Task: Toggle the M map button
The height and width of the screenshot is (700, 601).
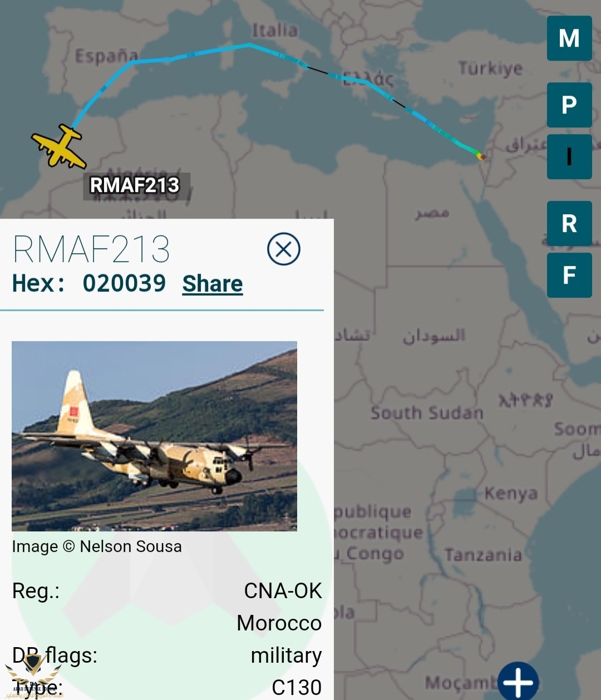Action: tap(569, 38)
